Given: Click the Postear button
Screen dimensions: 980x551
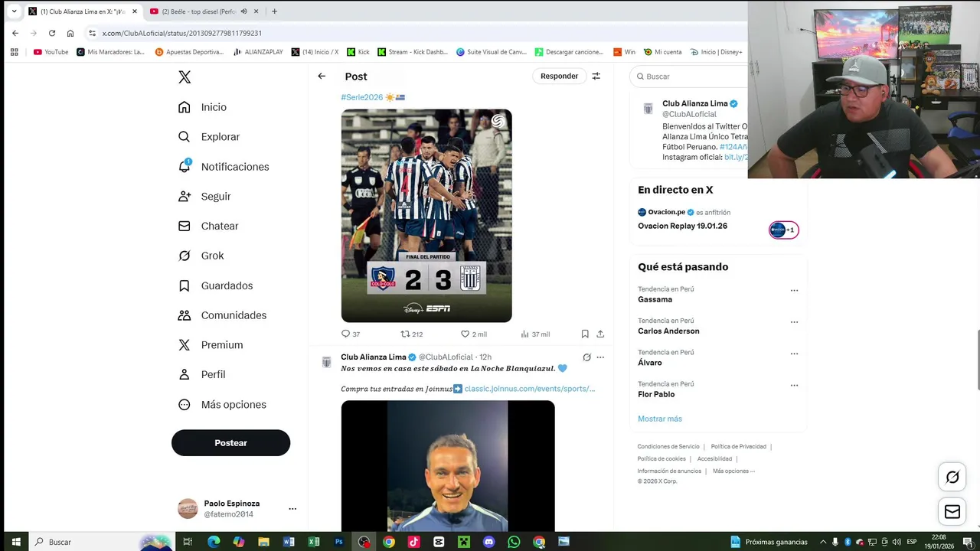Looking at the screenshot, I should coord(230,443).
